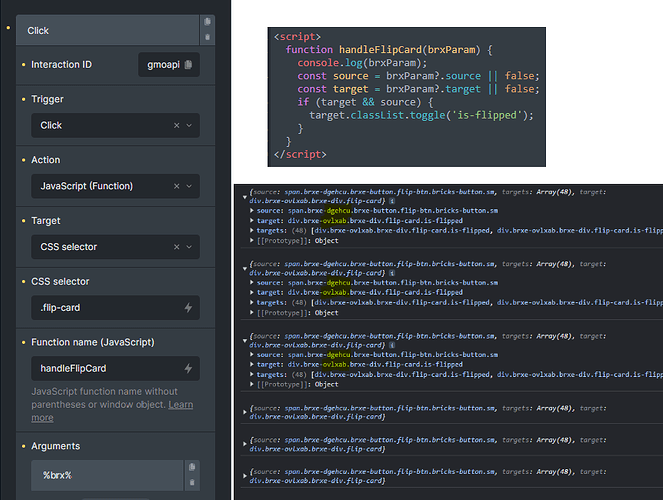Click the Function name (JavaScript) label
This screenshot has width=663, height=500.
click(93, 342)
